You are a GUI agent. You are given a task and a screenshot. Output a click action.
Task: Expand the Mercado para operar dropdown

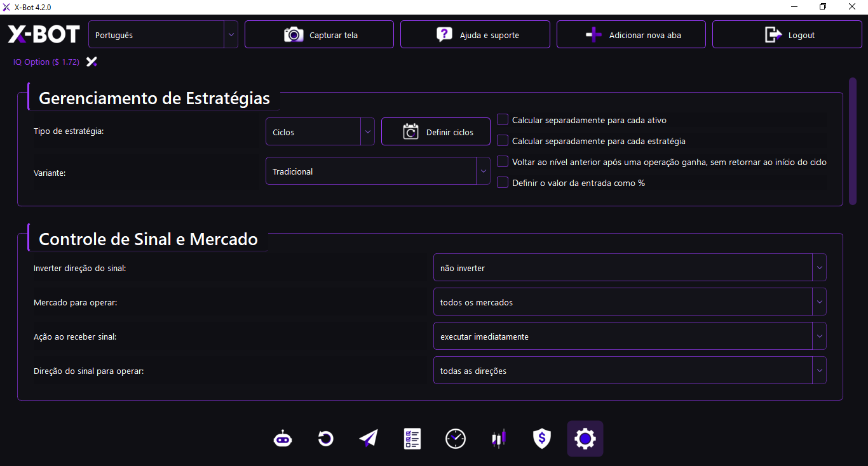pyautogui.click(x=629, y=302)
